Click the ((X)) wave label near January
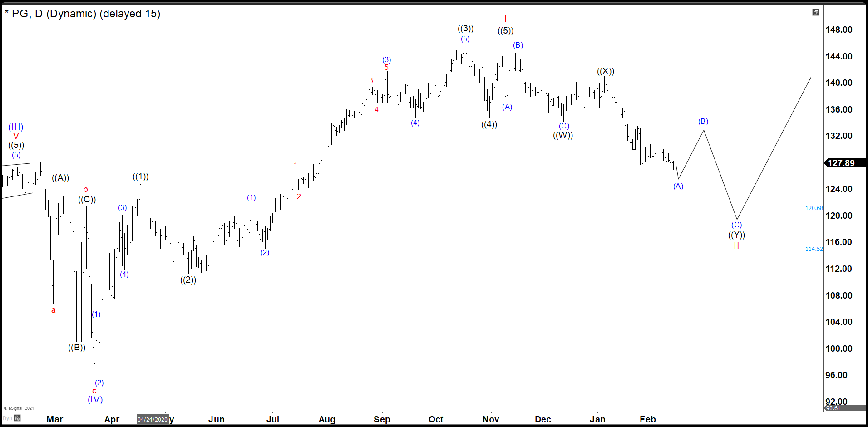 [x=605, y=71]
